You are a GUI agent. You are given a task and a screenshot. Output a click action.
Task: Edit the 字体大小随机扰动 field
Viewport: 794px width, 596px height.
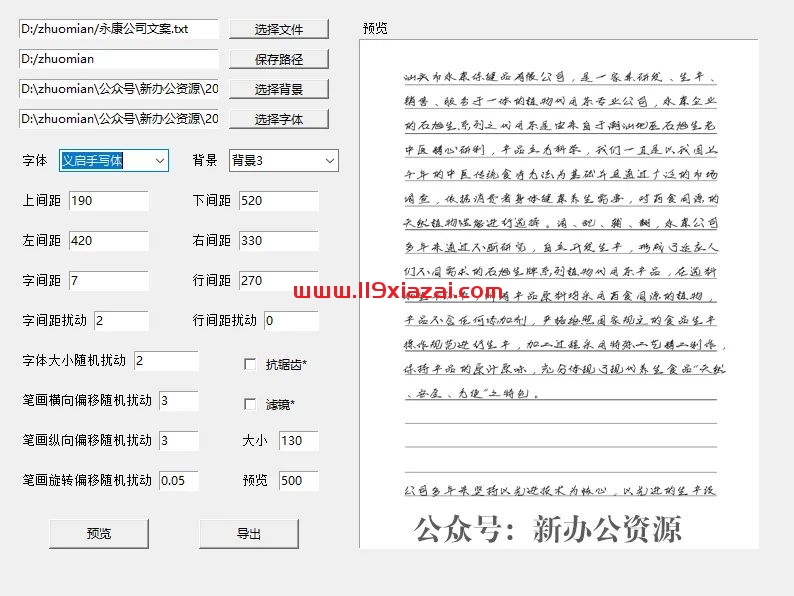pos(166,361)
